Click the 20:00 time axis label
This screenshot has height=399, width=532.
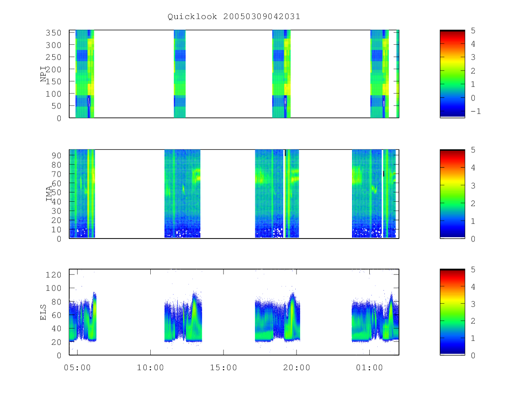click(297, 368)
